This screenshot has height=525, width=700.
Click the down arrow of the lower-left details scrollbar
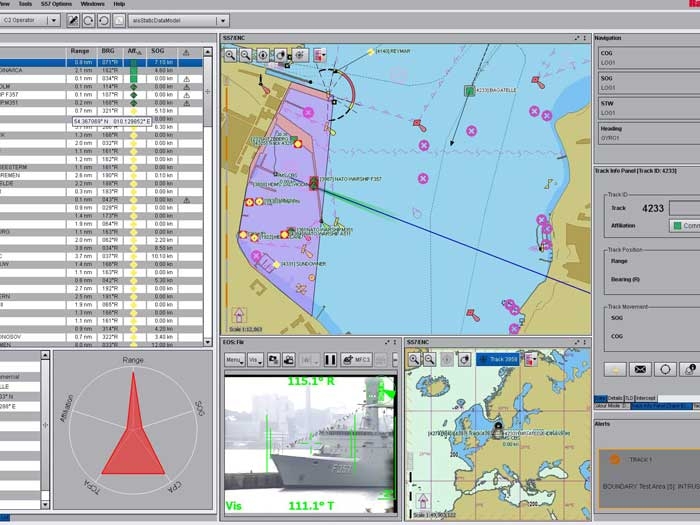[x=45, y=504]
